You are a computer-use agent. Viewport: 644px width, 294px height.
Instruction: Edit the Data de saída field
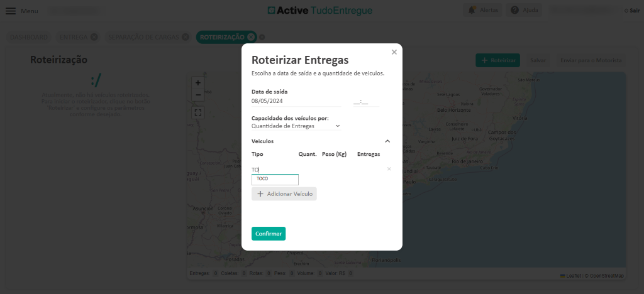pos(296,101)
